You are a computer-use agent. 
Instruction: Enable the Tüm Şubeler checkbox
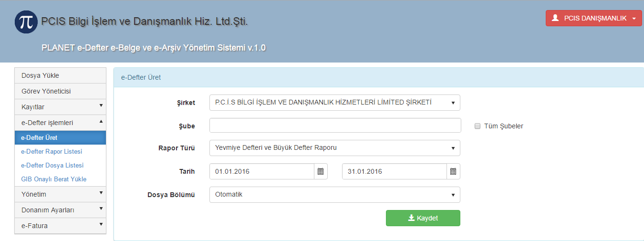tap(478, 126)
